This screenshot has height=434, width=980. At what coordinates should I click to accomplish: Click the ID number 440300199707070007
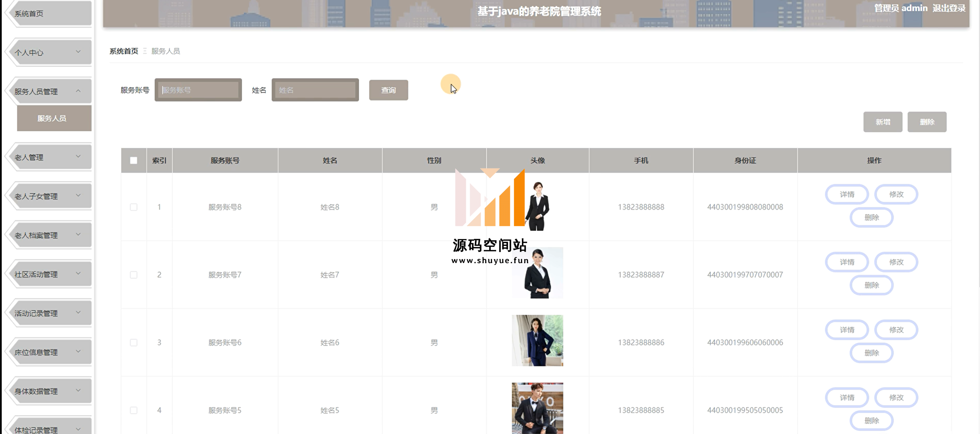coord(745,275)
